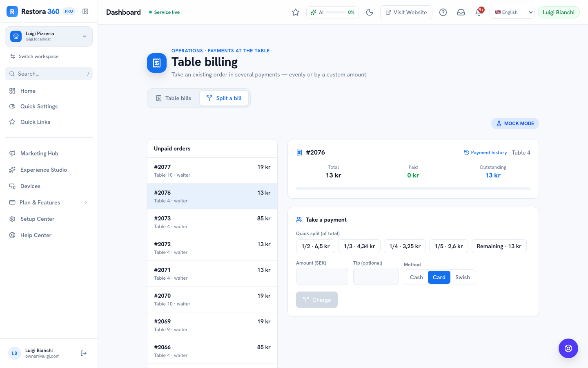Click Switch workspace link
This screenshot has width=588, height=368.
click(35, 56)
